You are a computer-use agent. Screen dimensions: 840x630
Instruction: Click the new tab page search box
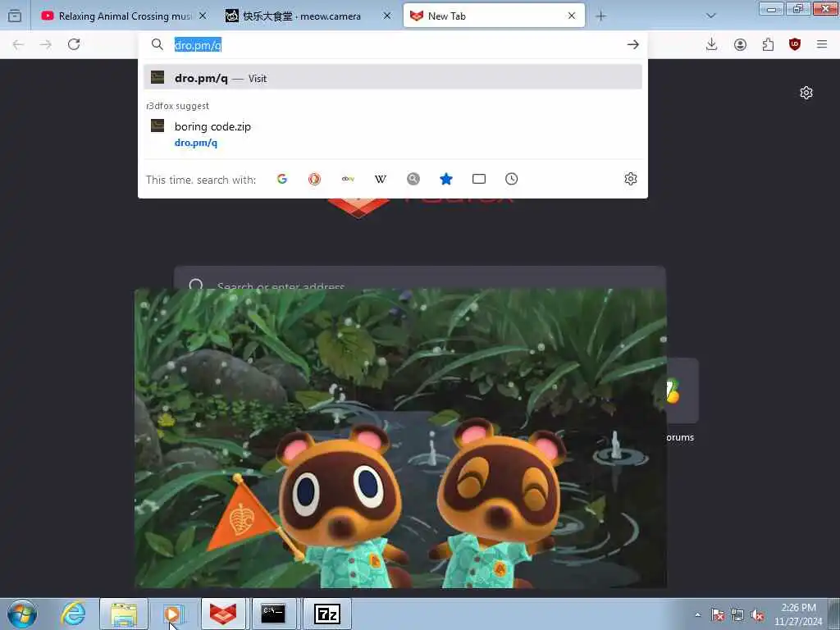tap(419, 277)
